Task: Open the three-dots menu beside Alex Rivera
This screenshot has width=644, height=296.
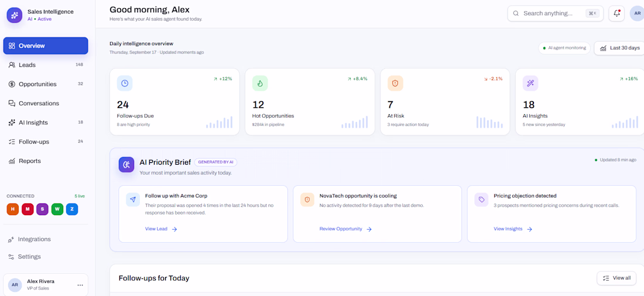Action: tap(80, 285)
